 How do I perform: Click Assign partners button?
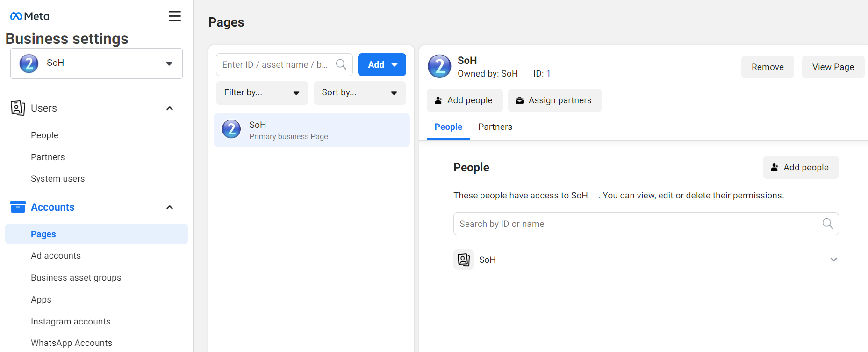tap(555, 100)
